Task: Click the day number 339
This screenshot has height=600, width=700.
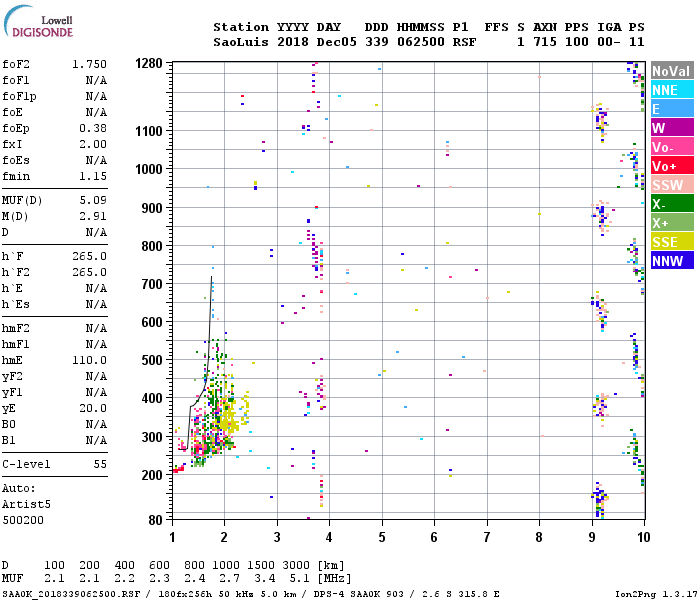Action: (x=377, y=42)
